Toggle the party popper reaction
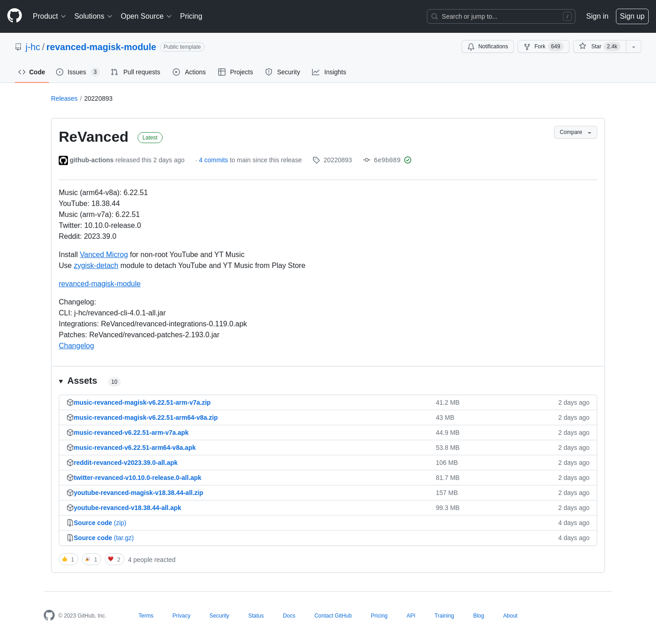 (92, 559)
